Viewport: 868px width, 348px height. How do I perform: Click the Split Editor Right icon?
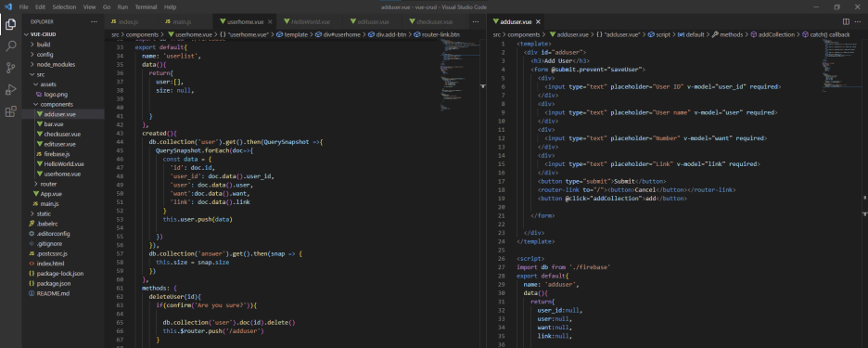pos(846,21)
